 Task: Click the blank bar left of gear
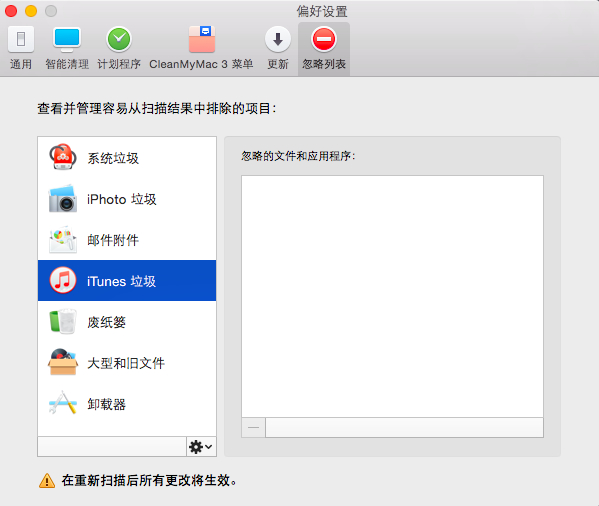(112, 446)
